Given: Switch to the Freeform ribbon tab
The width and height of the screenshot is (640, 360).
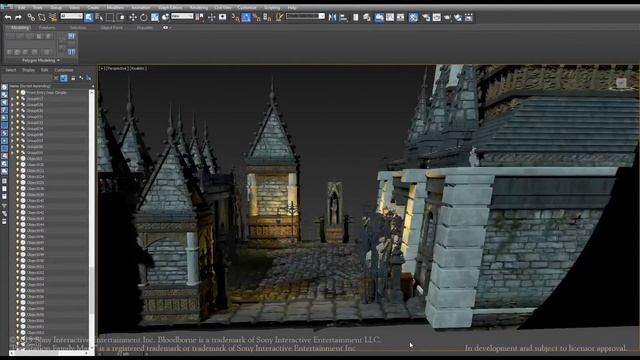Looking at the screenshot, I should (47, 28).
